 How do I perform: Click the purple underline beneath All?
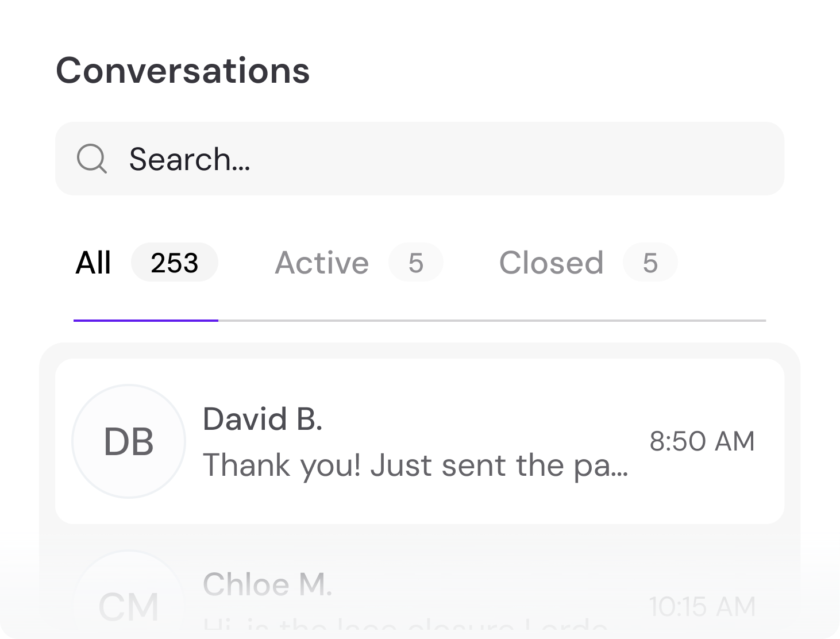pos(145,320)
